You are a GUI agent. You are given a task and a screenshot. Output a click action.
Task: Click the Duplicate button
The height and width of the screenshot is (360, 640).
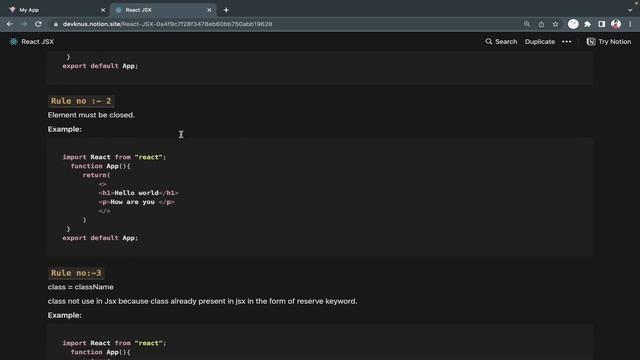point(540,42)
